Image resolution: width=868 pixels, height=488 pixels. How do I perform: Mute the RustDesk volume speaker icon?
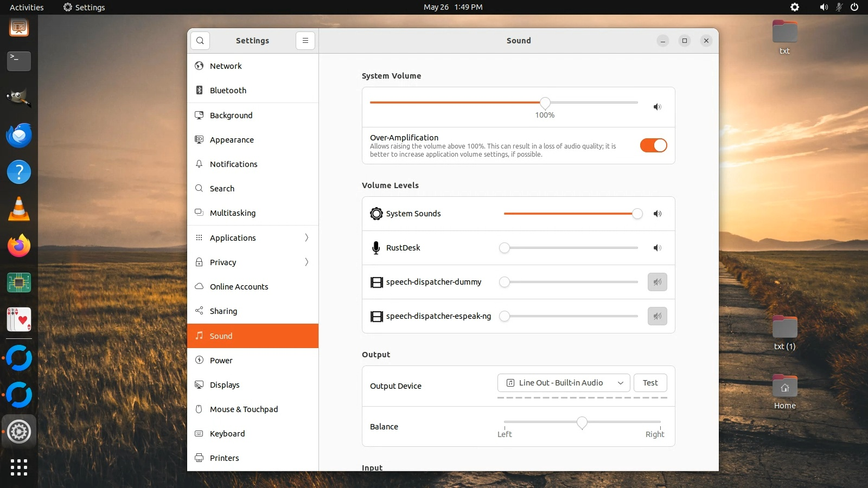pyautogui.click(x=657, y=248)
